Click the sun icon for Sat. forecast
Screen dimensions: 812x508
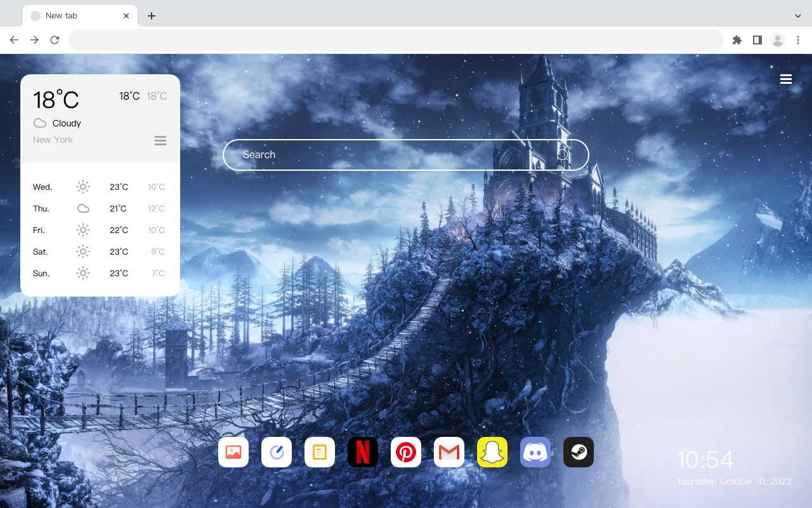point(83,251)
